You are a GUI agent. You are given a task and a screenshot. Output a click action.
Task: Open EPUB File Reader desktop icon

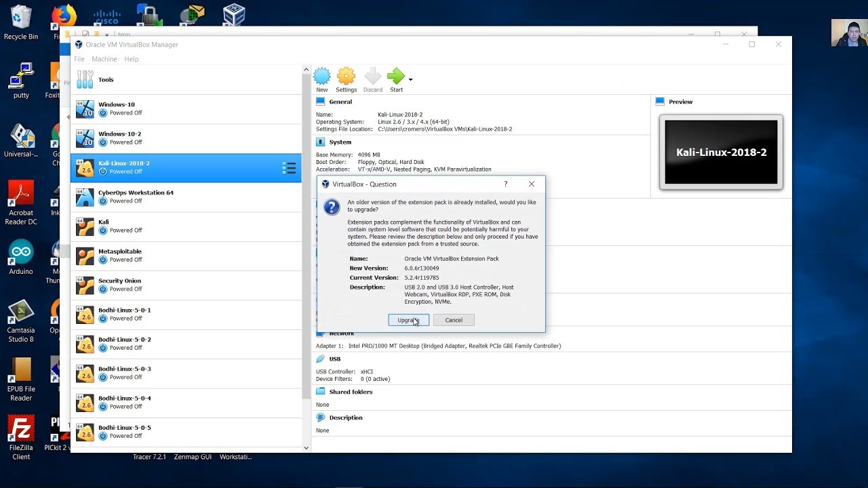(21, 380)
